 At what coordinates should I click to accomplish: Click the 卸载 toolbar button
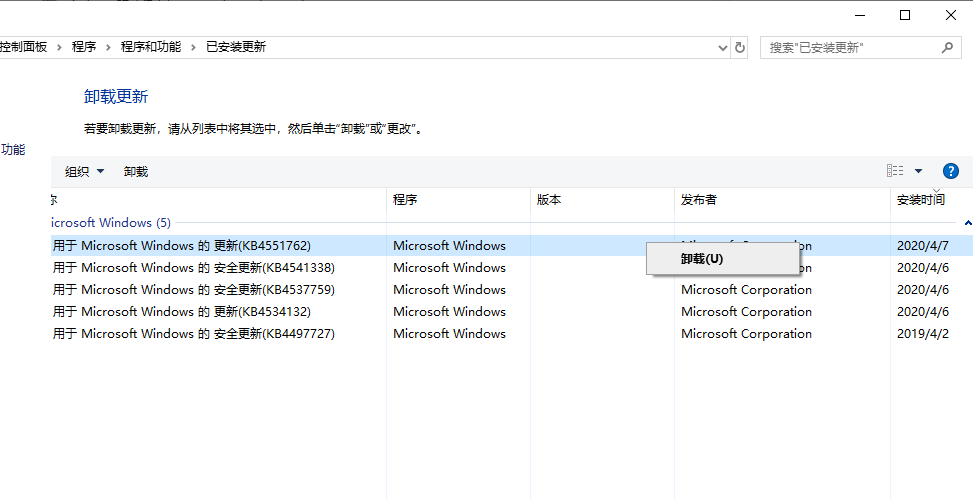click(x=136, y=171)
